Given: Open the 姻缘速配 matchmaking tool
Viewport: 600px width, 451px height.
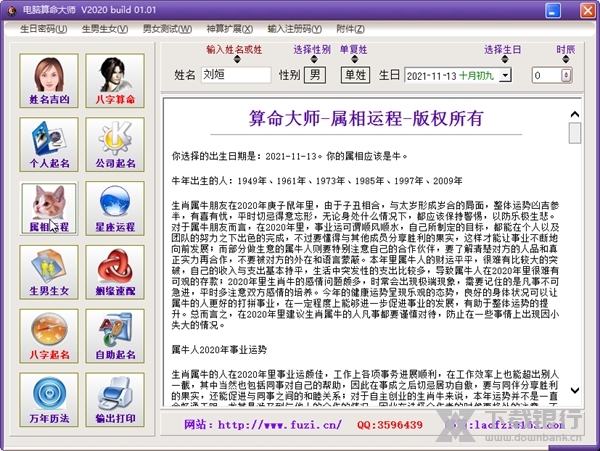Looking at the screenshot, I should click(x=115, y=272).
